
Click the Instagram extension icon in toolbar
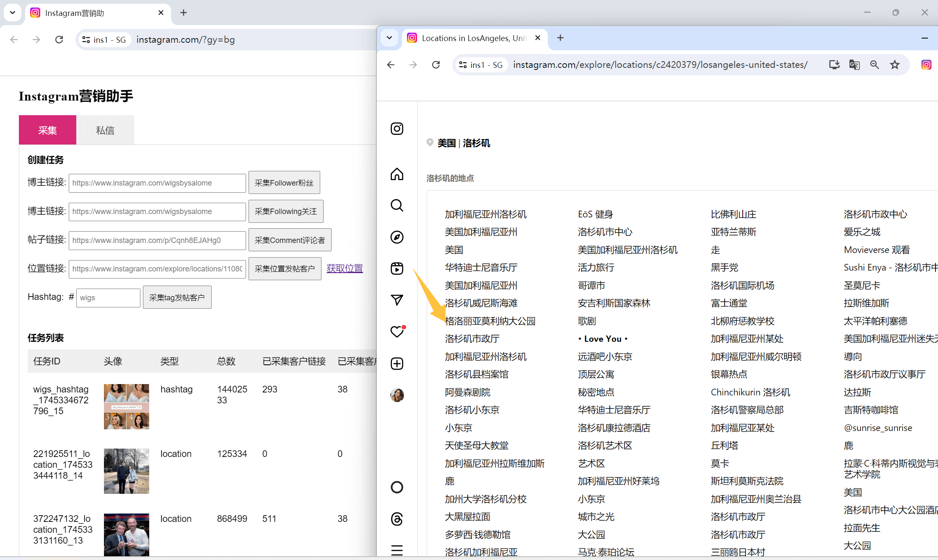[926, 65]
